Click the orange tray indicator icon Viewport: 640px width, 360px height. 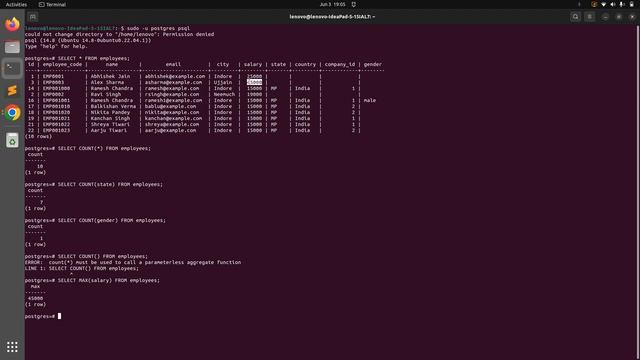[594, 4]
